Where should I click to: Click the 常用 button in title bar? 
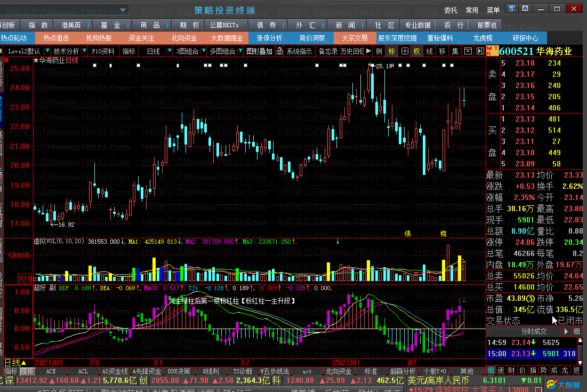[x=472, y=10]
